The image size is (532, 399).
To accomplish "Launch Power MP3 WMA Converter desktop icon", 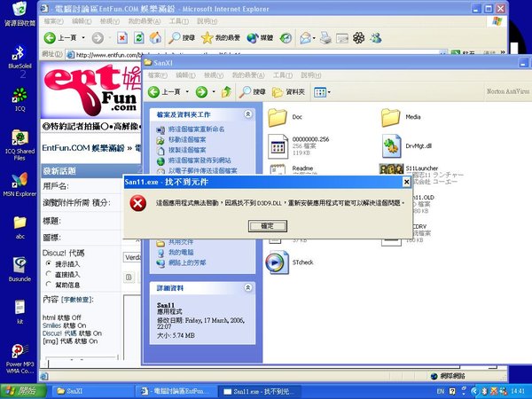I will tap(20, 358).
